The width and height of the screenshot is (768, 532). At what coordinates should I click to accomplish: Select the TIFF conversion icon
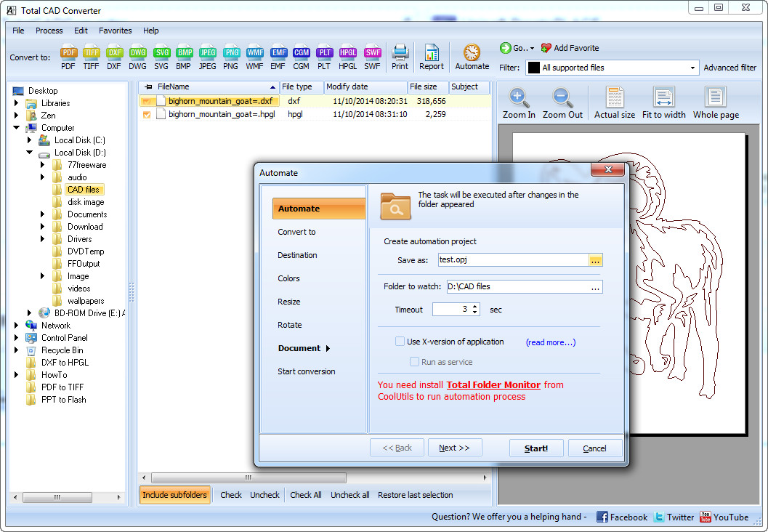point(91,57)
